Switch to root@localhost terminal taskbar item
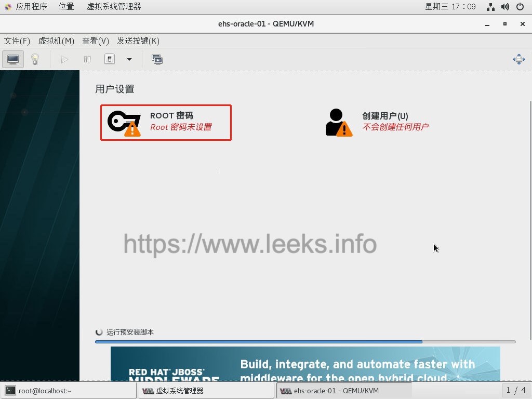Image resolution: width=532 pixels, height=399 pixels. (x=69, y=391)
